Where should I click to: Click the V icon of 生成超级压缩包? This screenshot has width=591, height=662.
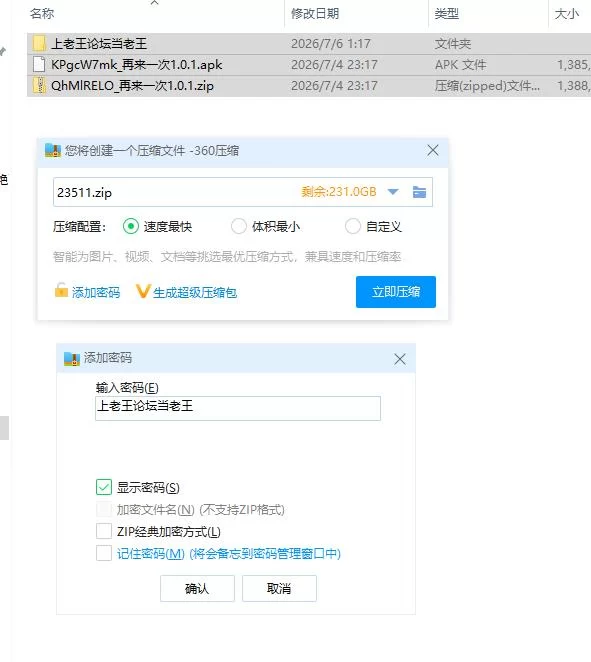tap(143, 291)
